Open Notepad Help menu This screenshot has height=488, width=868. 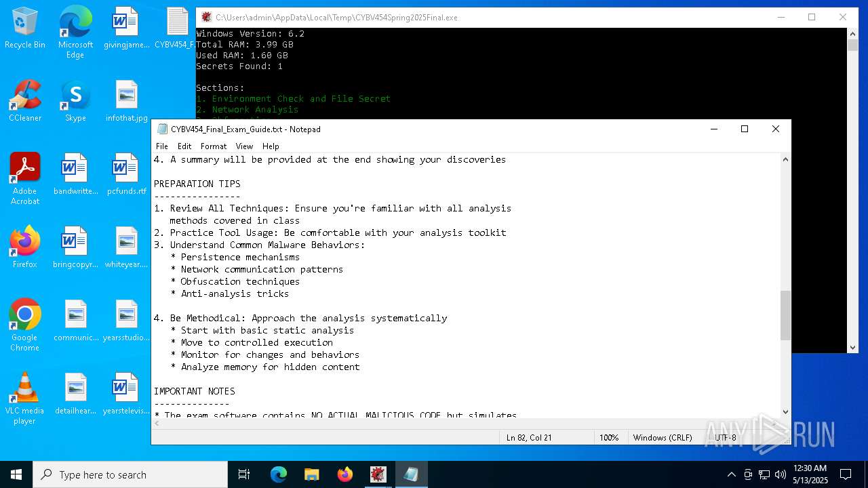[271, 146]
